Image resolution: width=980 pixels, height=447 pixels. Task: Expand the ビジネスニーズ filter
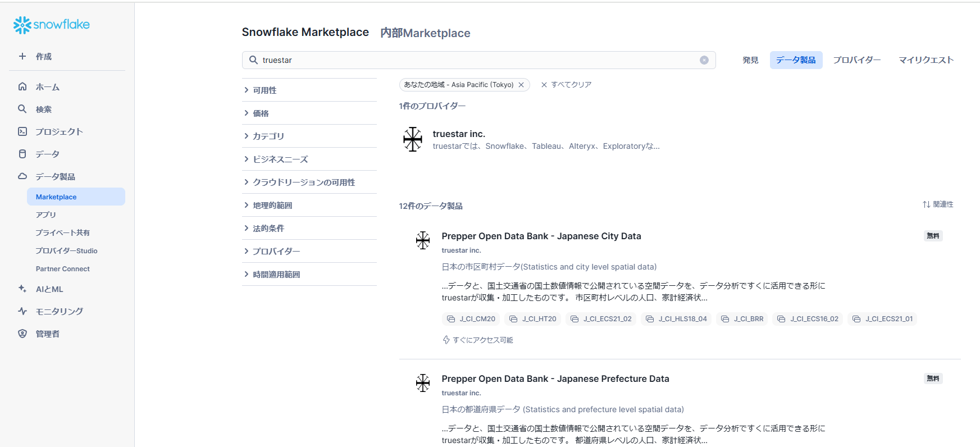[x=309, y=159]
